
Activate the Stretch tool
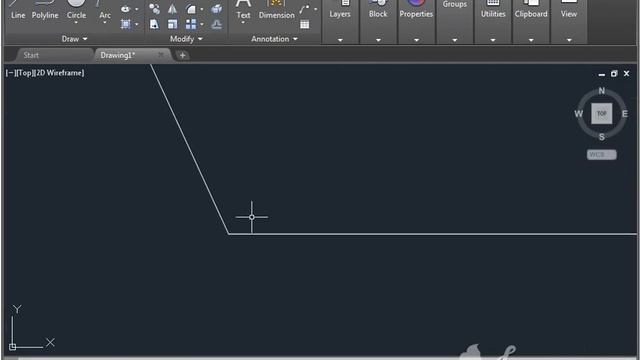pos(154,24)
